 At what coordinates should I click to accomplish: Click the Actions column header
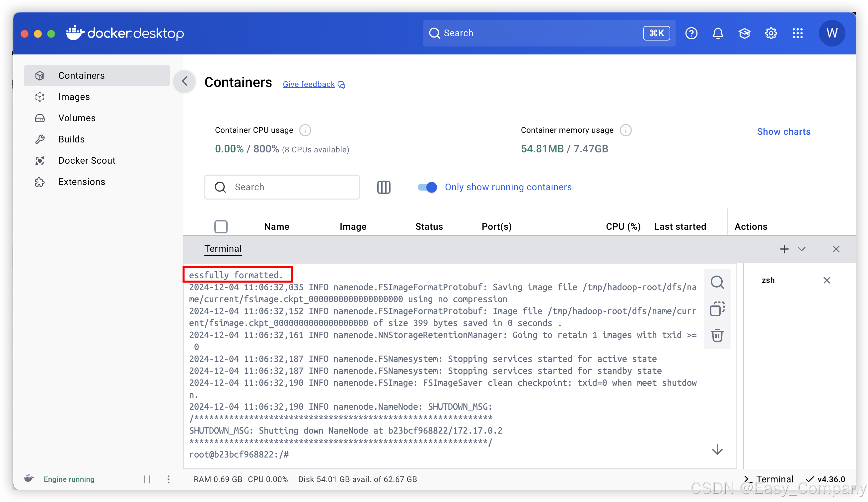[x=751, y=226]
